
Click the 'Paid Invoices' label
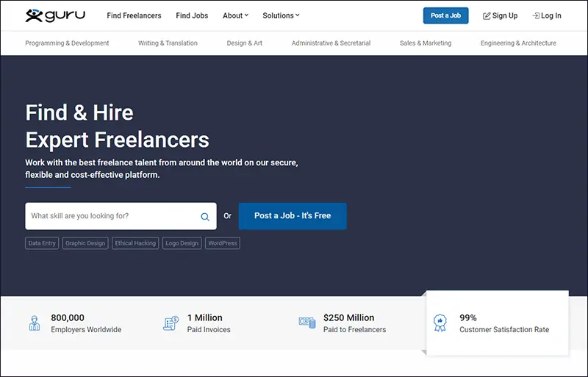point(209,330)
